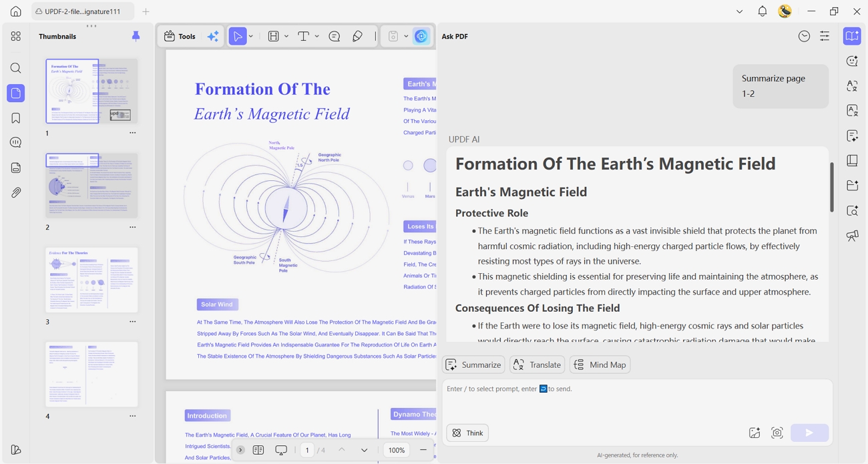The image size is (868, 464).
Task: Open the form fields panel icon
Action: pyautogui.click(x=16, y=168)
